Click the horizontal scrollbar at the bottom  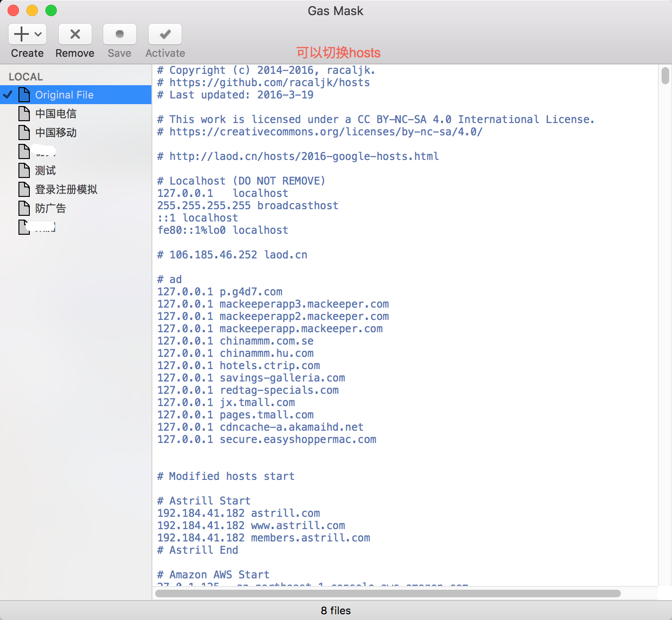[388, 593]
